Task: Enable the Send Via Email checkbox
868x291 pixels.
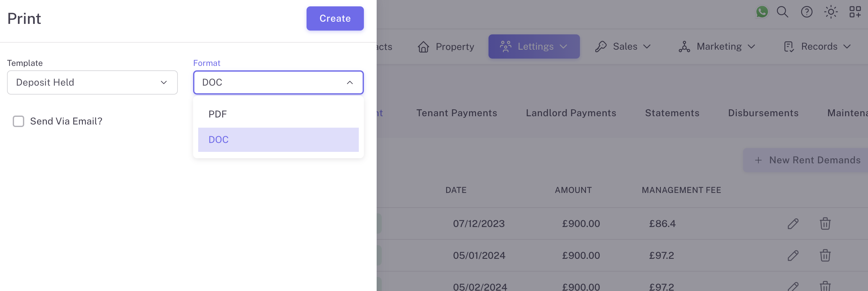Action: [x=18, y=121]
